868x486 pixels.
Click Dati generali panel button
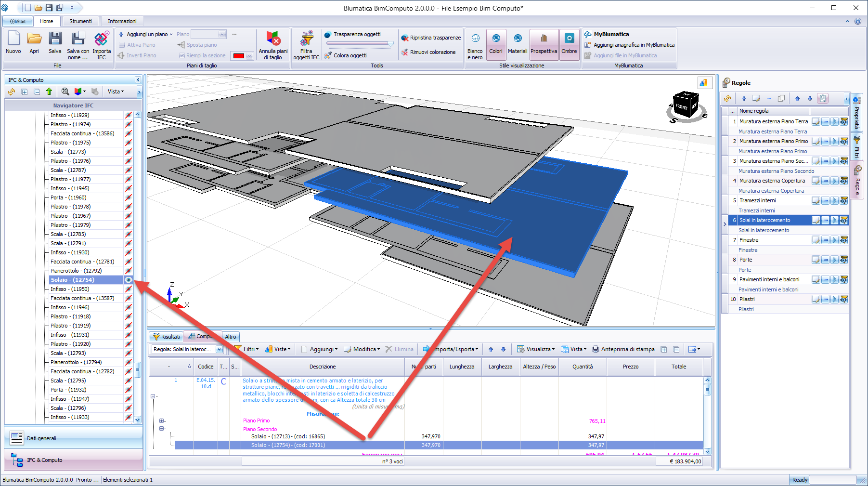(x=73, y=438)
